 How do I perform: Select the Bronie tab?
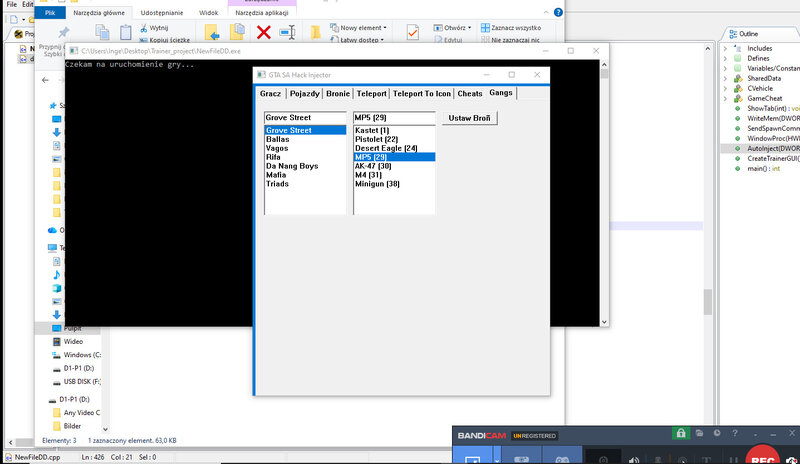coord(338,93)
